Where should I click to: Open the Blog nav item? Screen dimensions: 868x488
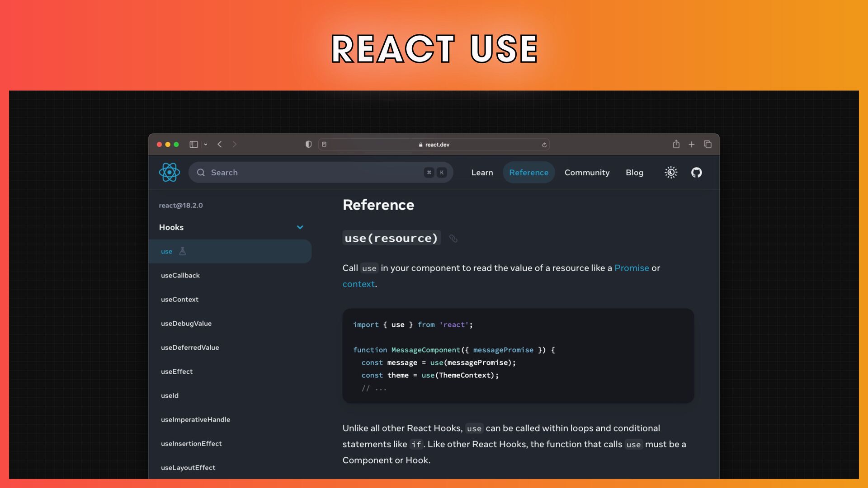coord(634,173)
